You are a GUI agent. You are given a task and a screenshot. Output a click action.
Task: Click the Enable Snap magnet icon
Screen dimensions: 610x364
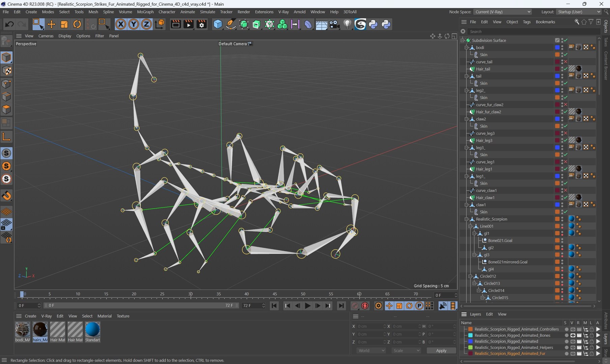tap(6, 195)
